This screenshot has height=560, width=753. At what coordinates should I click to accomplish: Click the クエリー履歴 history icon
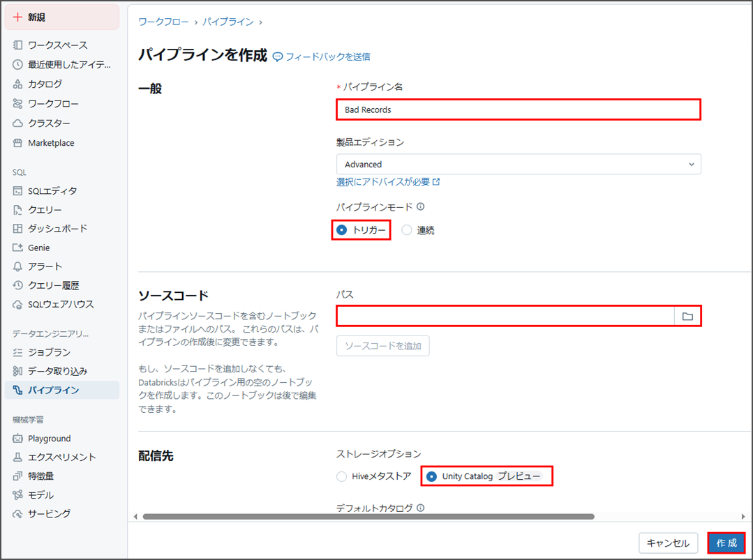tap(17, 285)
